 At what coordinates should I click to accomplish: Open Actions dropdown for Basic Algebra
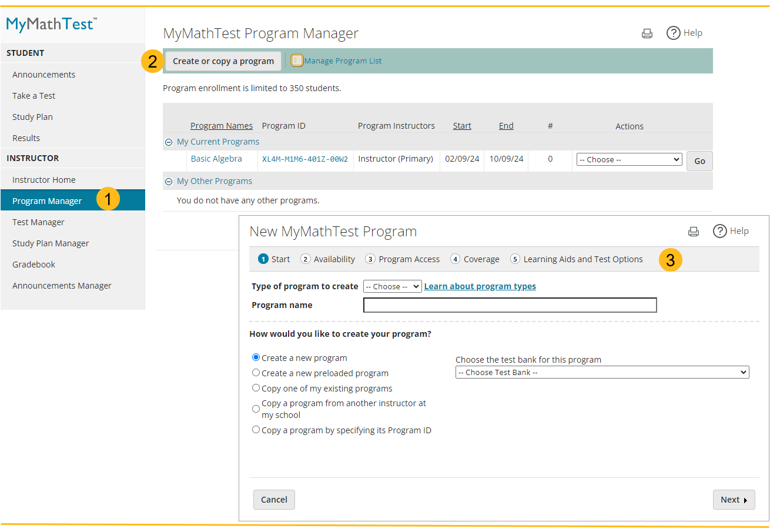[629, 160]
